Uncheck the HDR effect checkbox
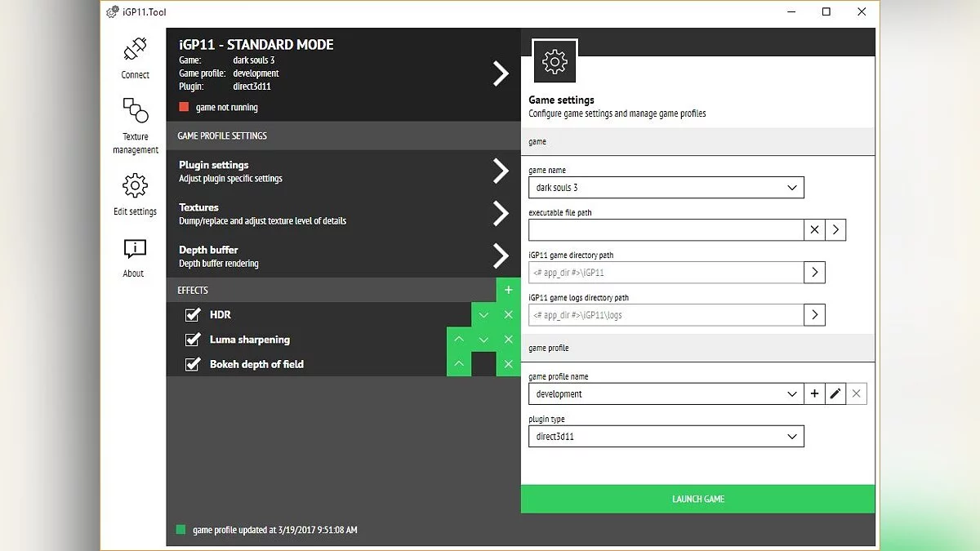Image resolution: width=980 pixels, height=551 pixels. pos(193,315)
